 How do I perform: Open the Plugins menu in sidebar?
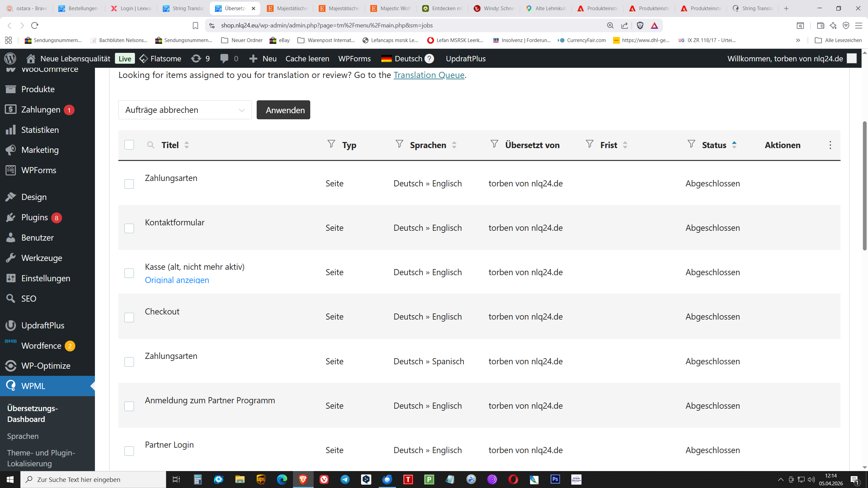(x=35, y=217)
